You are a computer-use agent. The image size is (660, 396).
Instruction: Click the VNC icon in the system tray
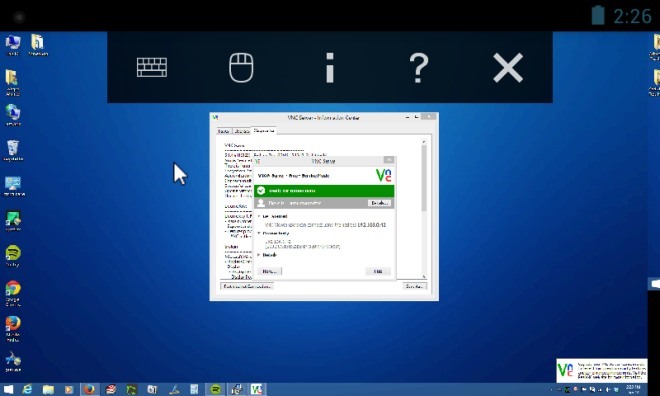[567, 390]
